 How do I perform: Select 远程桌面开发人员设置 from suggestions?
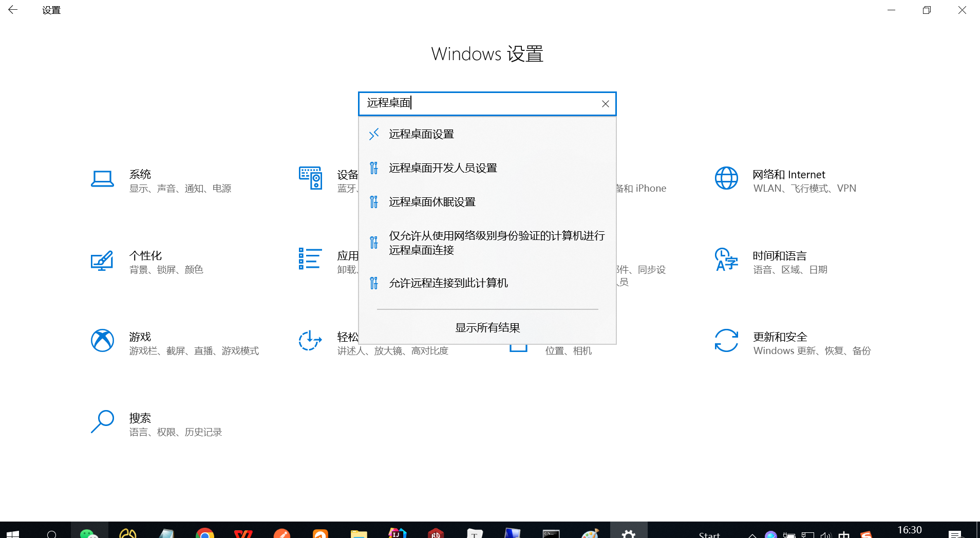click(487, 168)
